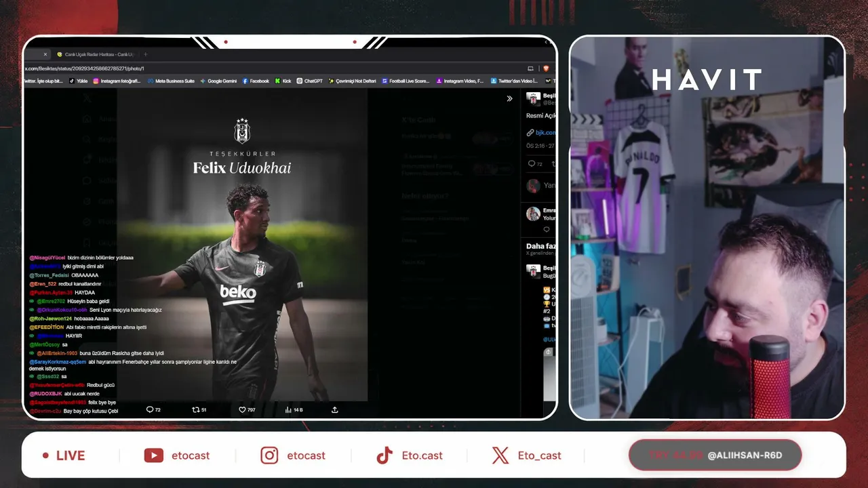Viewport: 868px width, 488px height.
Task: Open the Meta Business Suite bookmark
Action: coord(171,81)
